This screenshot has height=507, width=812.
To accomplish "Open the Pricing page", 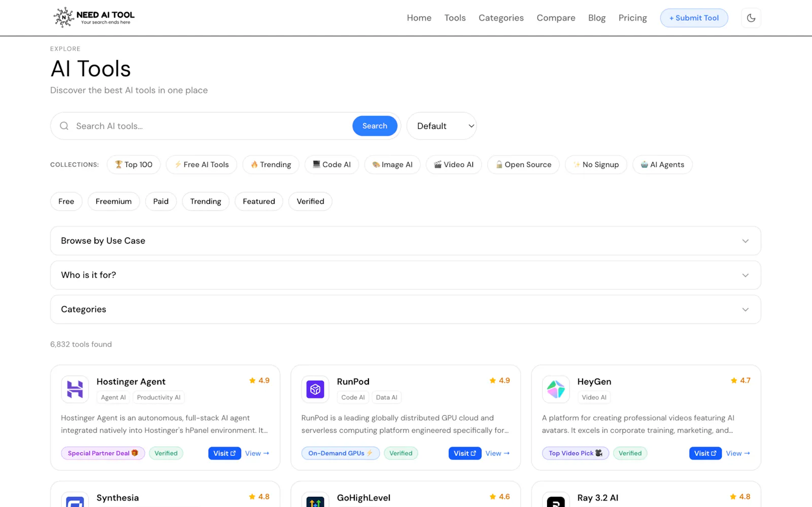I will click(x=632, y=18).
